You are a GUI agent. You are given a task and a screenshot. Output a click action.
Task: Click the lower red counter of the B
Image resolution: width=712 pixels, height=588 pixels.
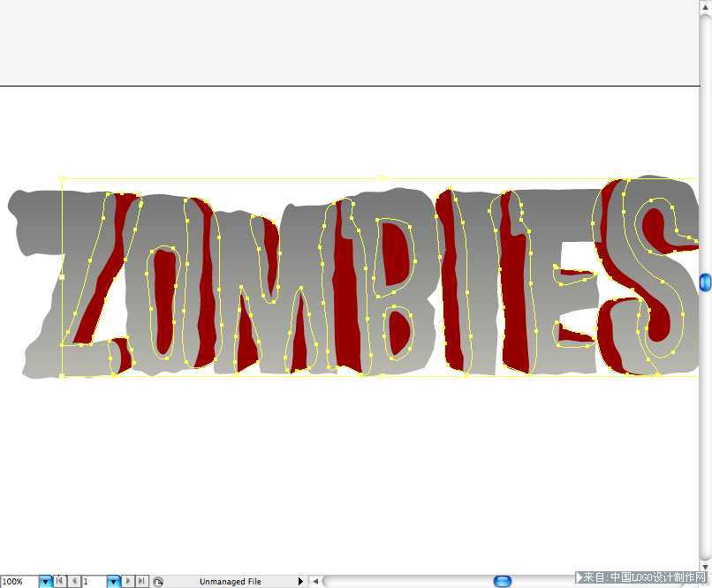pyautogui.click(x=398, y=332)
